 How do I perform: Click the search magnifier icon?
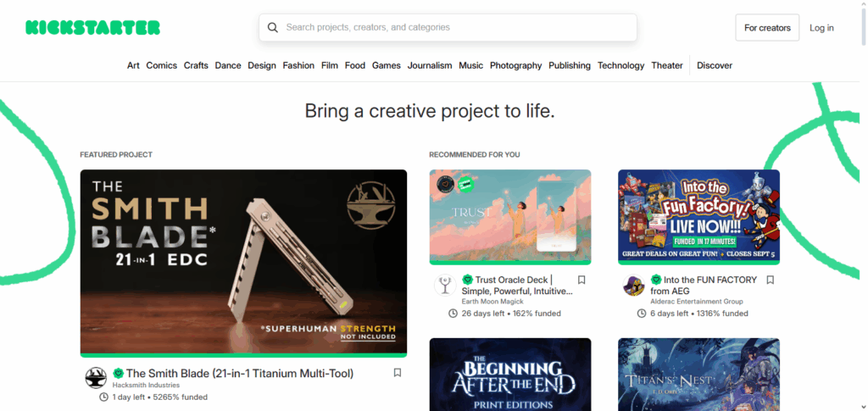[x=272, y=28]
